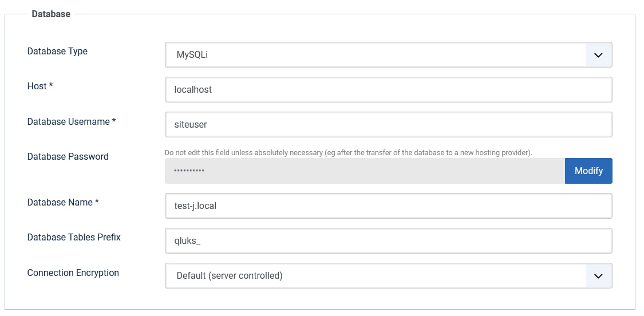Click the Connection Encryption chevron arrow
Image resolution: width=644 pixels, height=316 pixels.
coord(599,275)
